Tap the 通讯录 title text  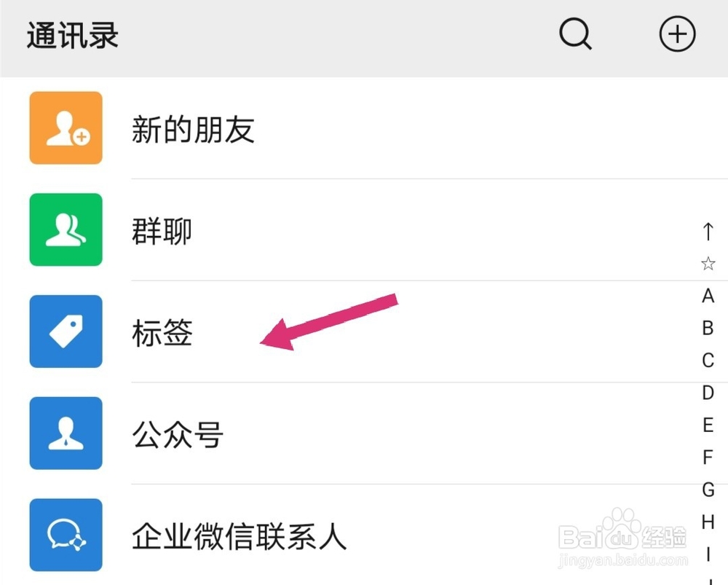[x=71, y=34]
